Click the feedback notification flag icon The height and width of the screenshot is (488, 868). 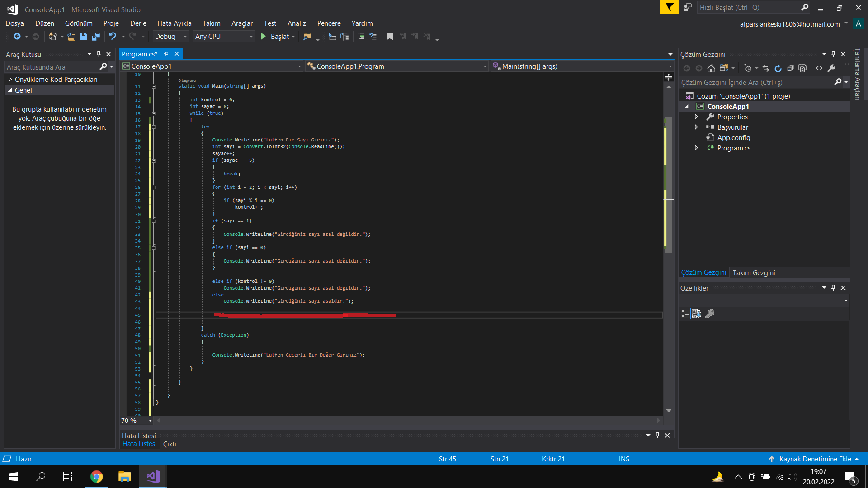pos(670,7)
